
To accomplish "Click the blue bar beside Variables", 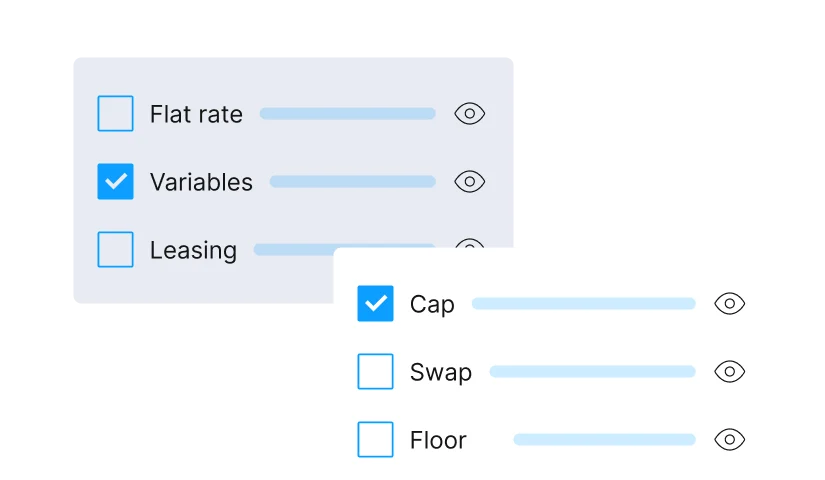I will pyautogui.click(x=352, y=182).
